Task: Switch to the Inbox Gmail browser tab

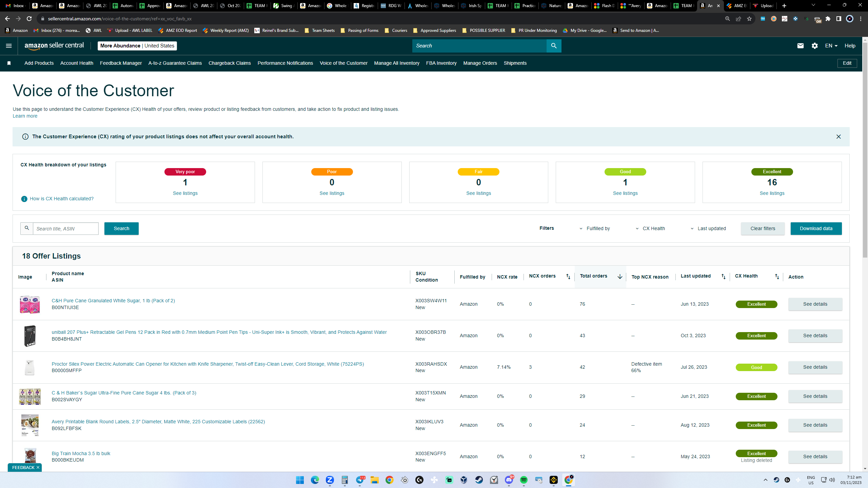Action: point(16,5)
